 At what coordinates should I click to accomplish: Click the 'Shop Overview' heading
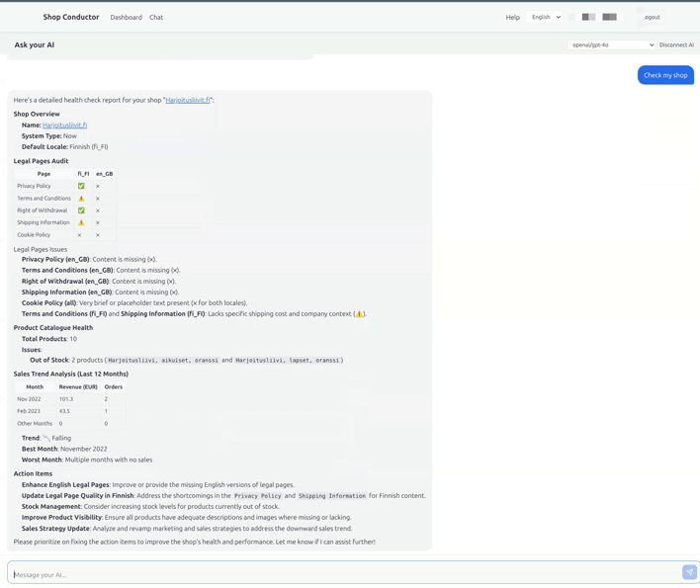(x=37, y=114)
